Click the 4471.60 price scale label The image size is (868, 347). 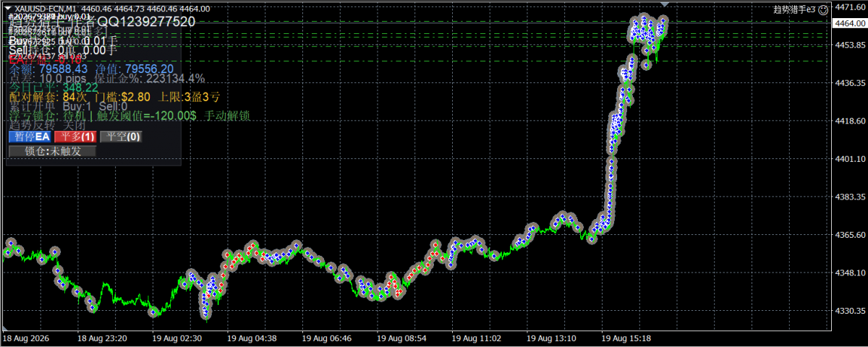pyautogui.click(x=850, y=7)
